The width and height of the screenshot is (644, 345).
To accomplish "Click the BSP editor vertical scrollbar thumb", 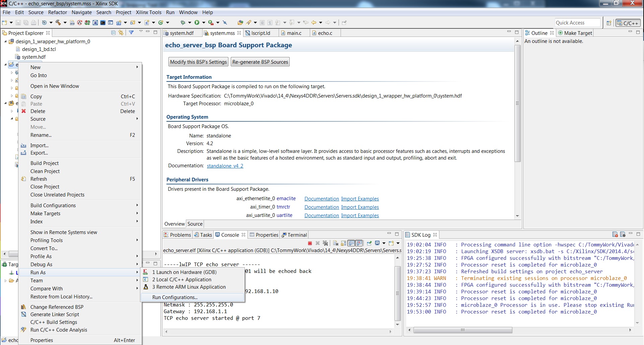I will point(517,103).
